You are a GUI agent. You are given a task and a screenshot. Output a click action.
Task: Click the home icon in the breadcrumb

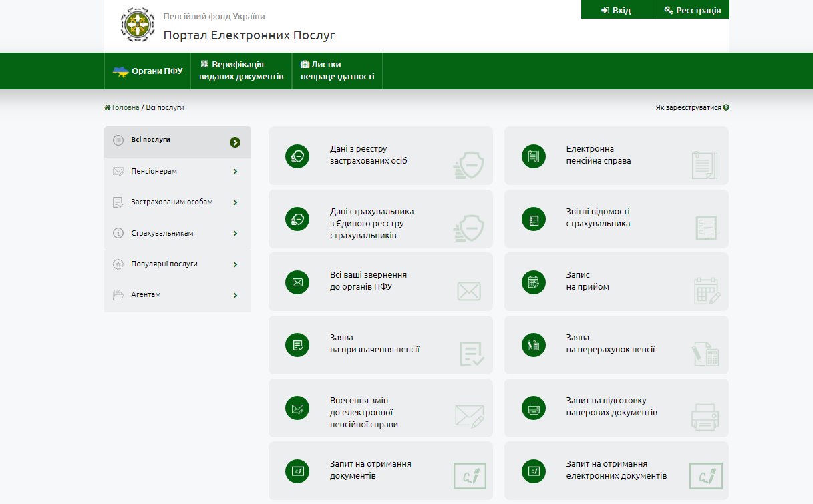[108, 107]
